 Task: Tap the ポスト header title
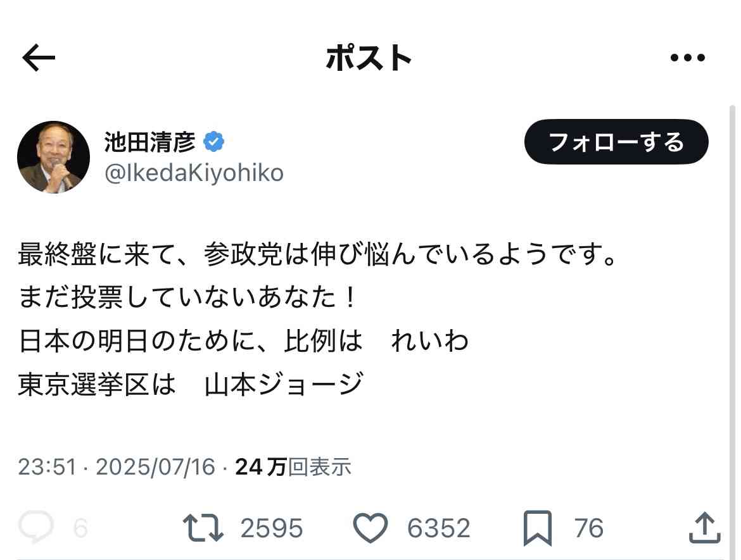coord(369,58)
